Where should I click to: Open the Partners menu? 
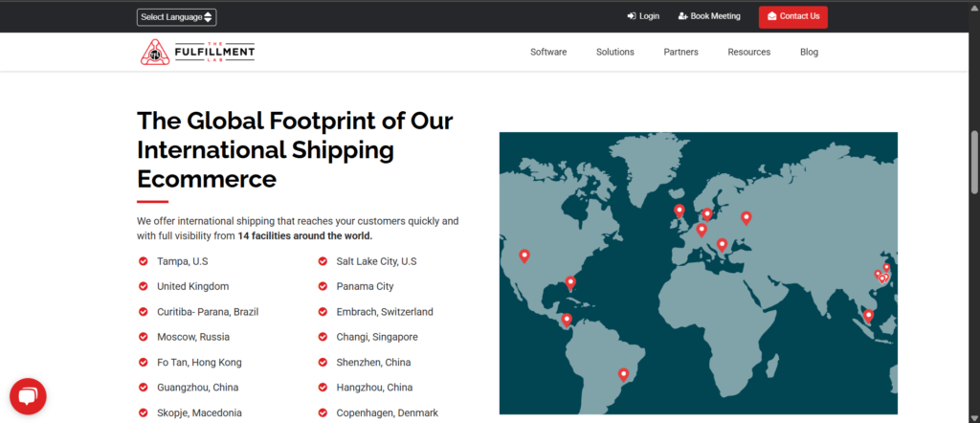pyautogui.click(x=680, y=52)
